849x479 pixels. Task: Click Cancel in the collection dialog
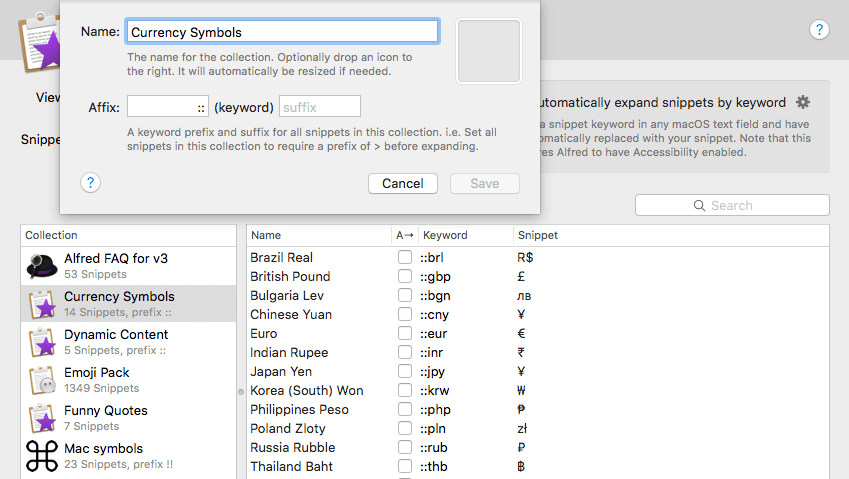pyautogui.click(x=403, y=183)
